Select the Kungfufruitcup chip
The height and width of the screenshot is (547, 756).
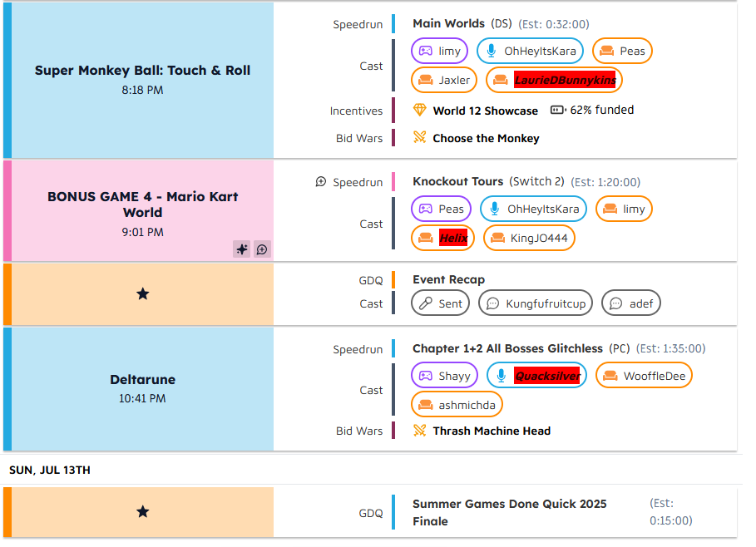coord(535,303)
